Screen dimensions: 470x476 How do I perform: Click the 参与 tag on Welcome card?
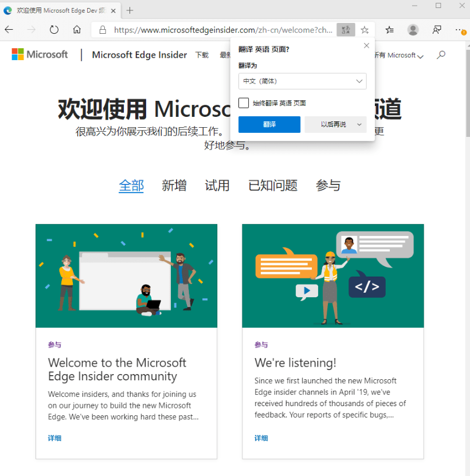(54, 345)
